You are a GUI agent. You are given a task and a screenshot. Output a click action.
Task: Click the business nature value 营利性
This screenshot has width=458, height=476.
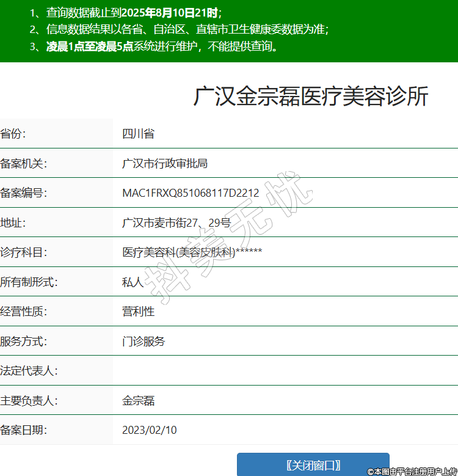coord(138,312)
